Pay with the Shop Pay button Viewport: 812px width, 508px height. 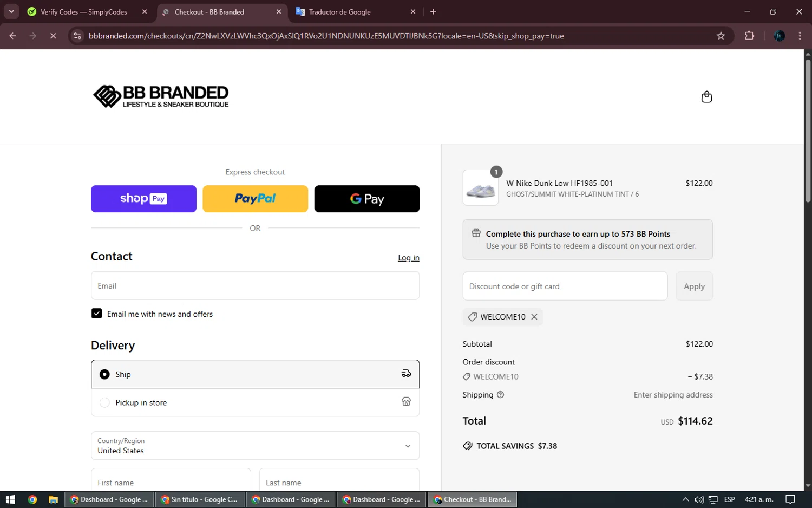(x=143, y=199)
